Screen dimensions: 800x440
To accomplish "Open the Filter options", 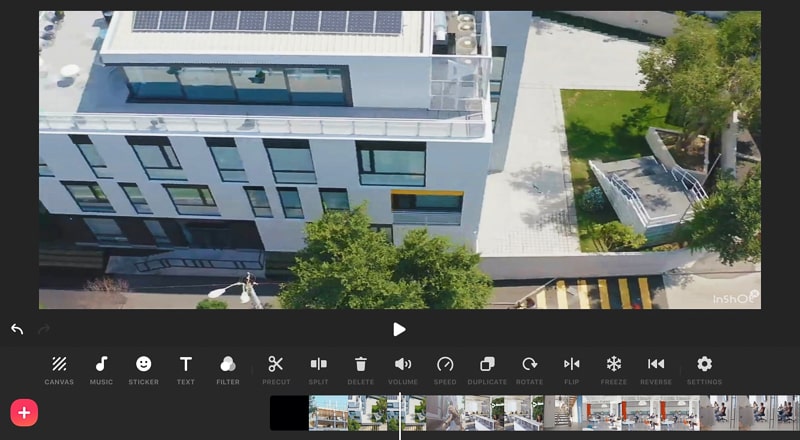I will point(228,370).
